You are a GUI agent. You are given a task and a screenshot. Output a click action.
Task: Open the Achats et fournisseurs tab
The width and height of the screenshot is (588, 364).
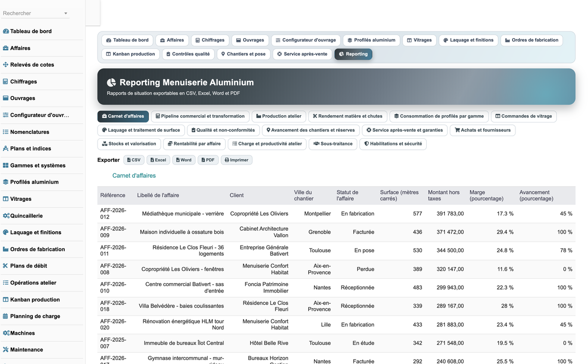point(483,130)
